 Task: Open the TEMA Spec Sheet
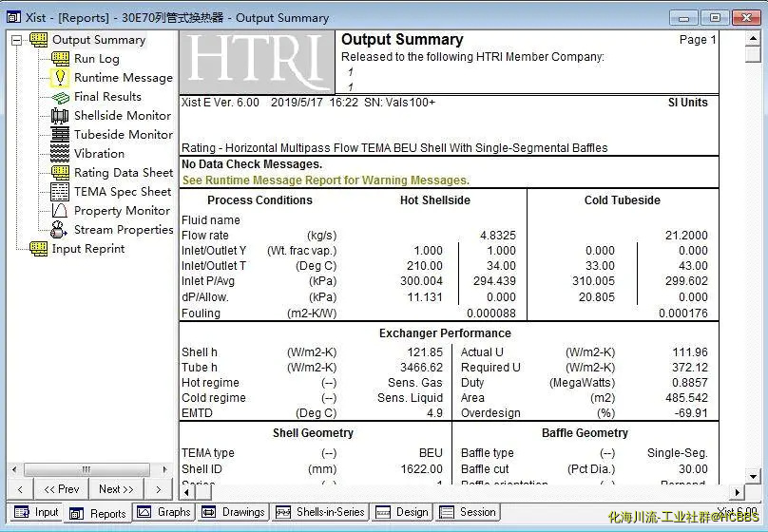[x=123, y=192]
